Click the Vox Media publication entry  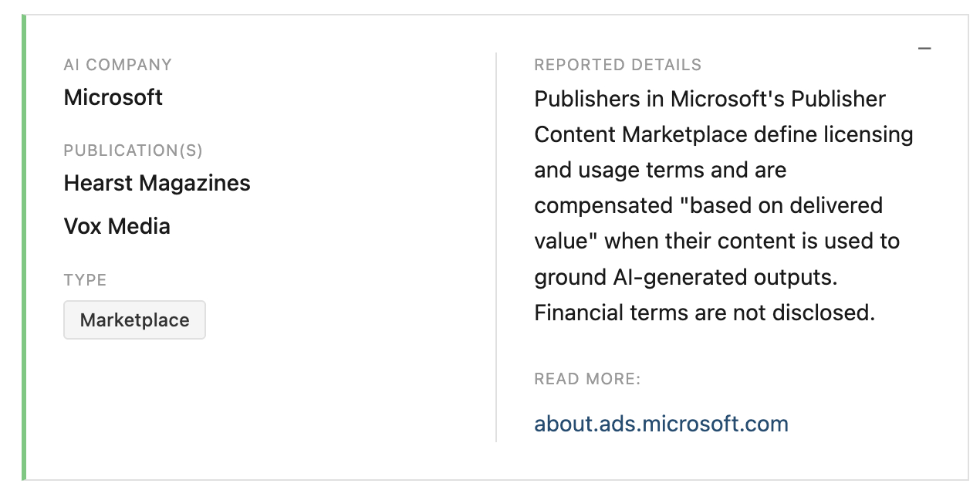117,226
